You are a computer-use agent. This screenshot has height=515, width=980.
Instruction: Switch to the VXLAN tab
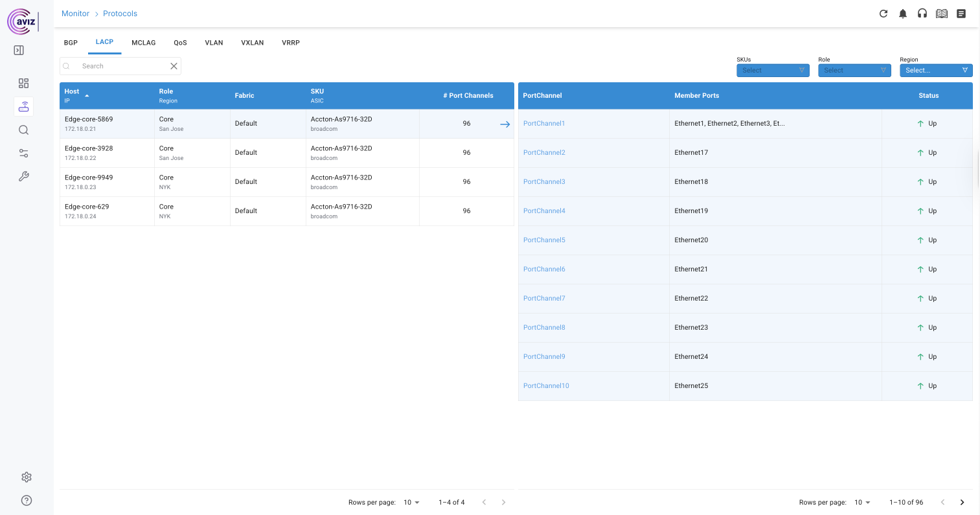[x=252, y=43]
